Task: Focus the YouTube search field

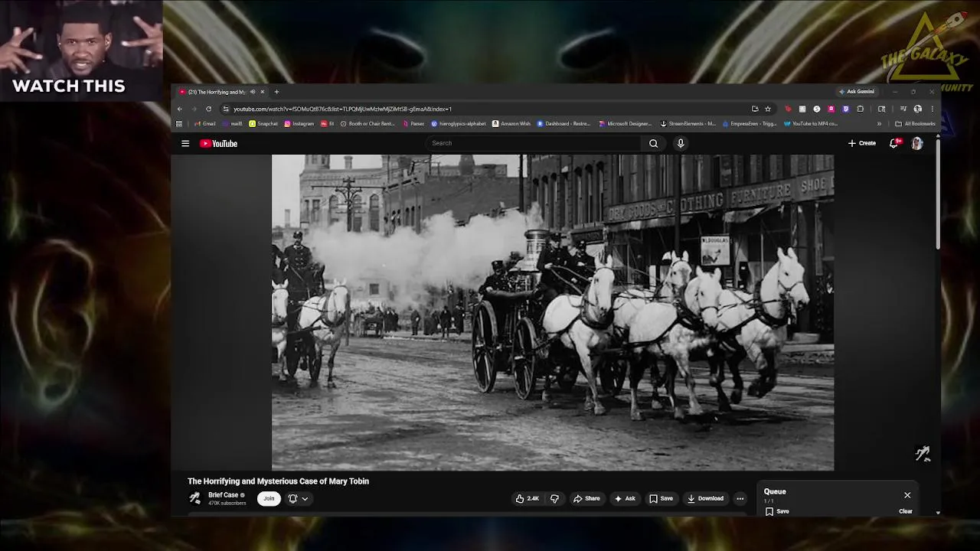Action: 534,143
